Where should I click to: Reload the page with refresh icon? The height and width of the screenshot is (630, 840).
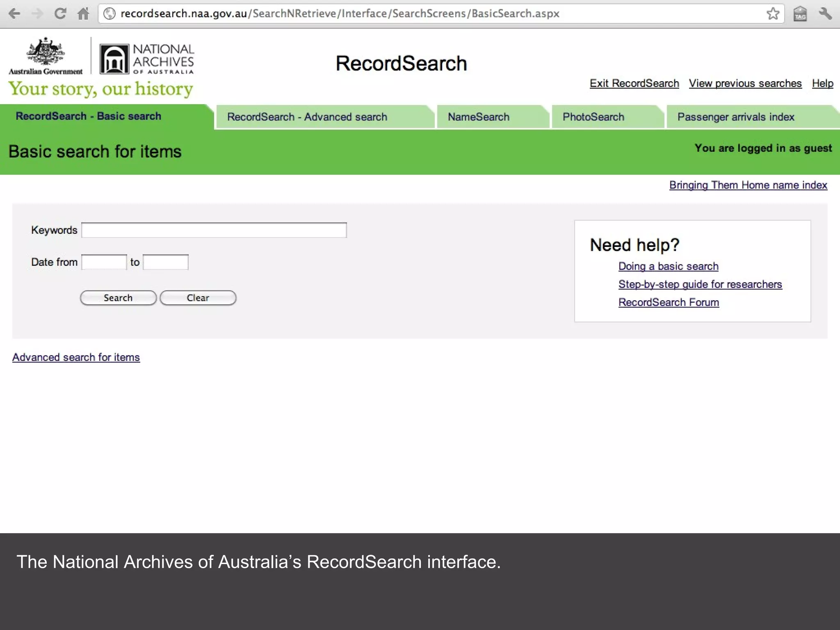click(x=60, y=14)
